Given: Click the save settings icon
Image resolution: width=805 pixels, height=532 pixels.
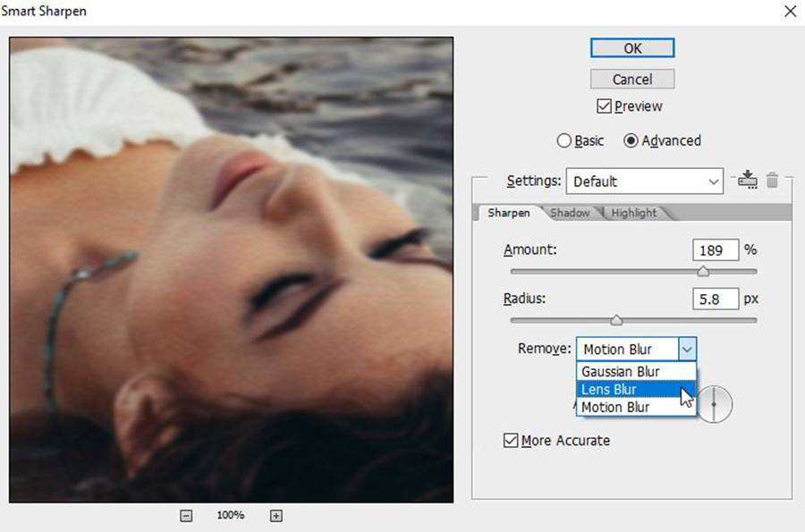Looking at the screenshot, I should pyautogui.click(x=747, y=180).
